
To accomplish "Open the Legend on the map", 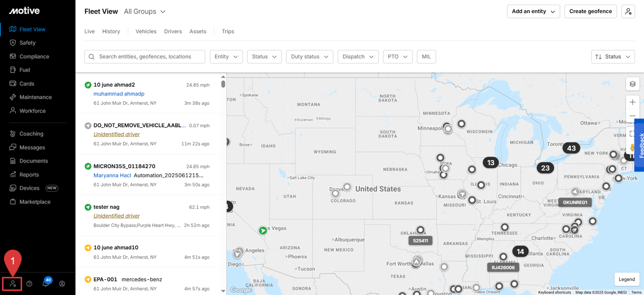I will (x=626, y=279).
